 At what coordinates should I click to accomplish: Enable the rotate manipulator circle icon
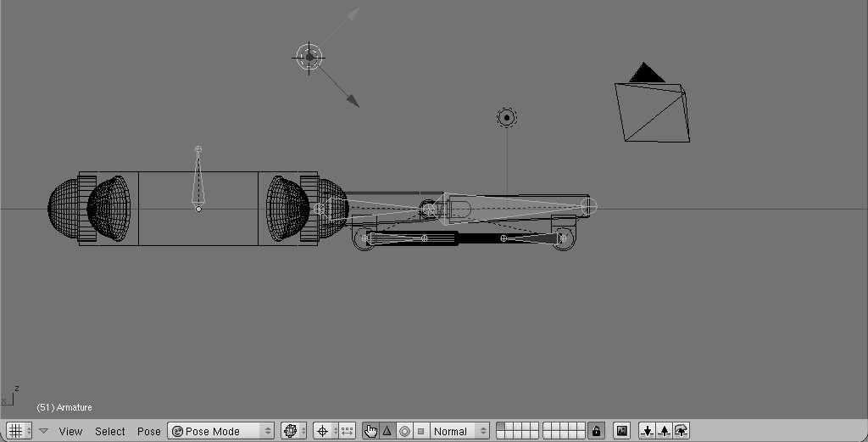404,431
